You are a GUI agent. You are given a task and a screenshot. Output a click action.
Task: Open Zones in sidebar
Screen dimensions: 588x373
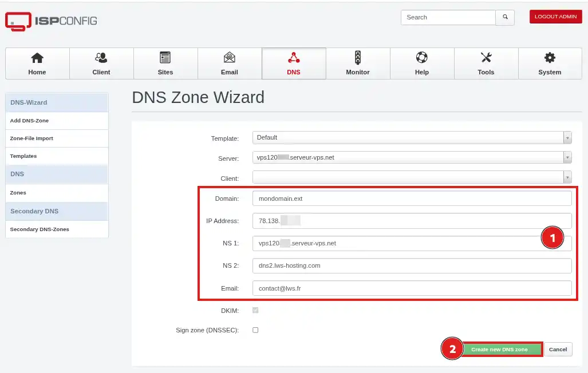[57, 193]
